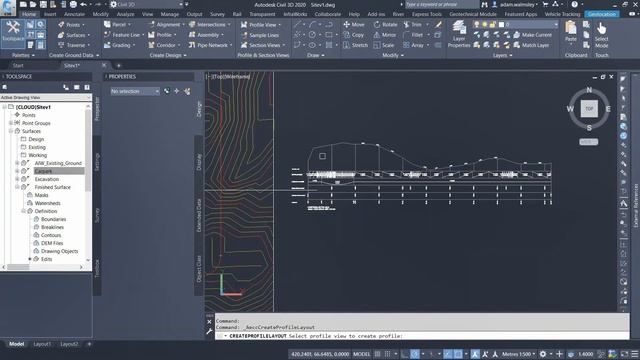
Task: Select the Excavation surface in tree
Action: point(47,179)
